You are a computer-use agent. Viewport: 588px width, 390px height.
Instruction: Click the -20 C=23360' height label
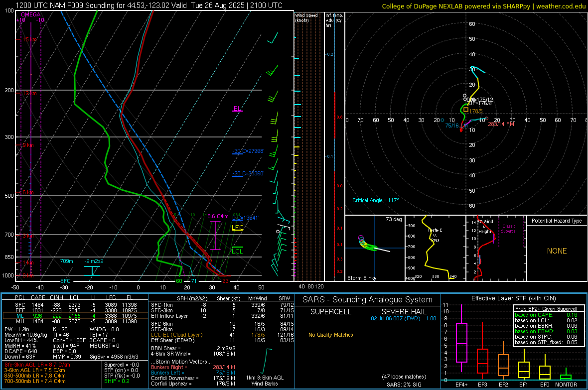point(248,174)
